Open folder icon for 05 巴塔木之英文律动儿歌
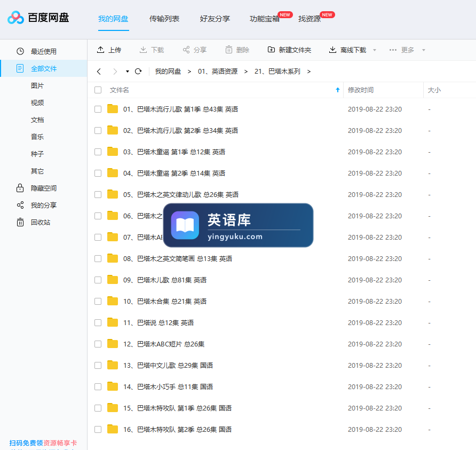Image resolution: width=476 pixels, height=450 pixels. [113, 194]
